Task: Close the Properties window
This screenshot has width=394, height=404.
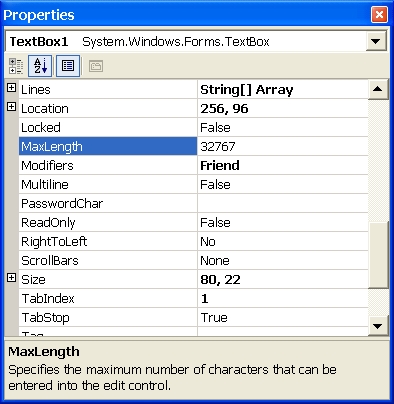Action: (379, 15)
